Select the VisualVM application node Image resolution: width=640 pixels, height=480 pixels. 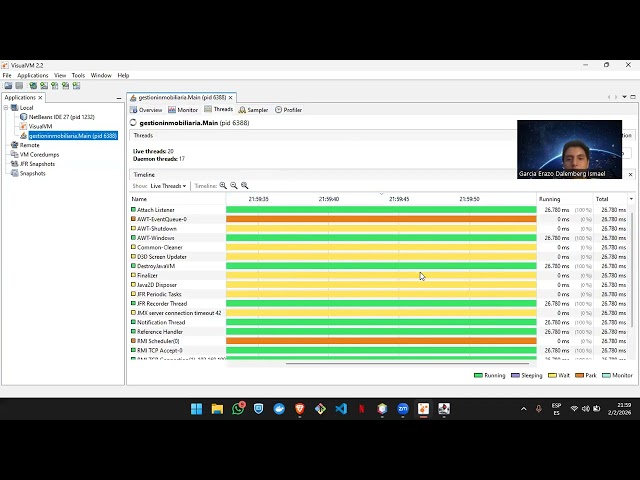tap(36, 127)
